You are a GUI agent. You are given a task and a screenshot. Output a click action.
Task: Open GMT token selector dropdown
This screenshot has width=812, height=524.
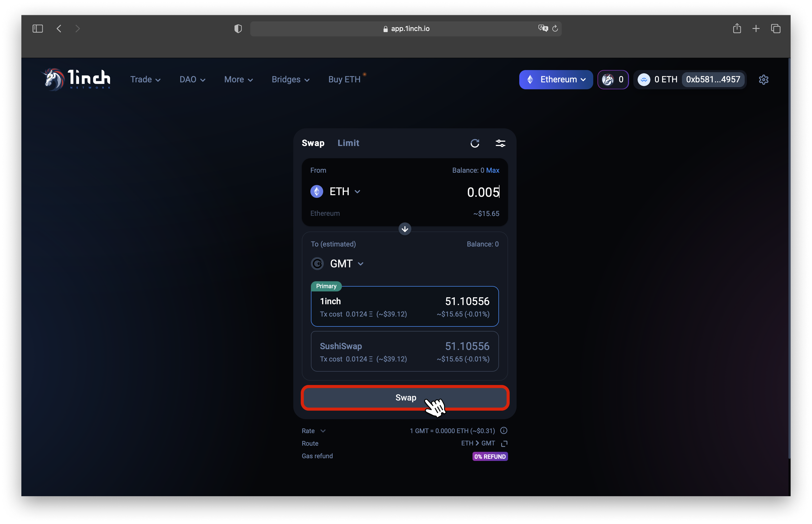click(x=347, y=264)
